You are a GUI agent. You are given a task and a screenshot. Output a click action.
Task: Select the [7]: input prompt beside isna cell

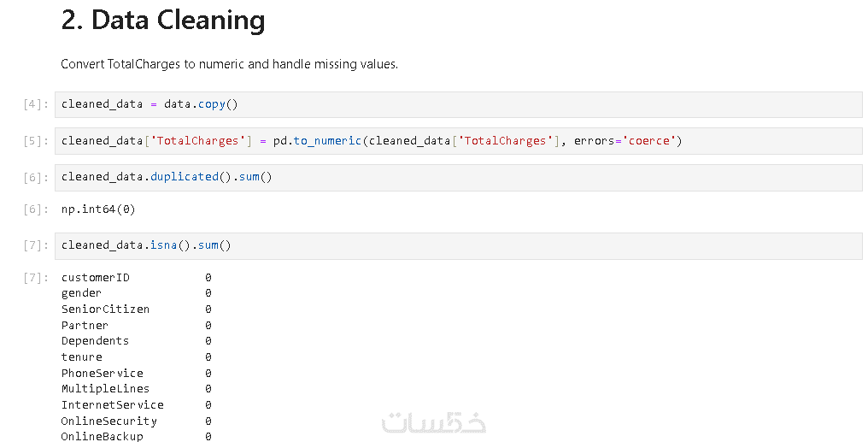pyautogui.click(x=36, y=245)
